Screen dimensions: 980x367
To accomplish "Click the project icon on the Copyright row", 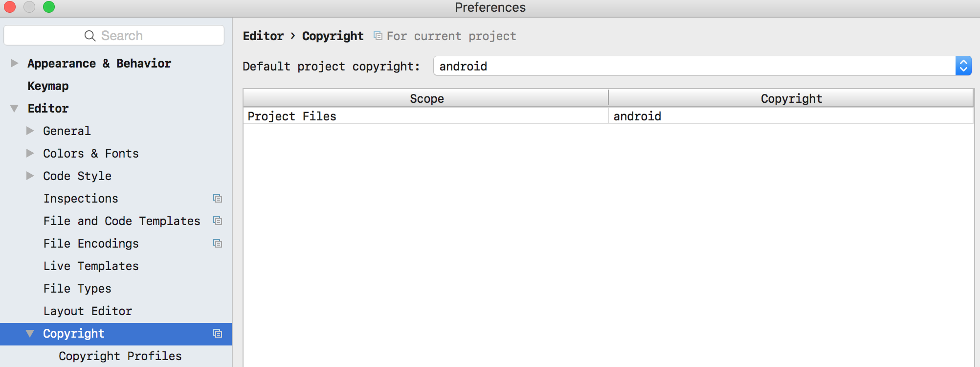I will coord(218,333).
